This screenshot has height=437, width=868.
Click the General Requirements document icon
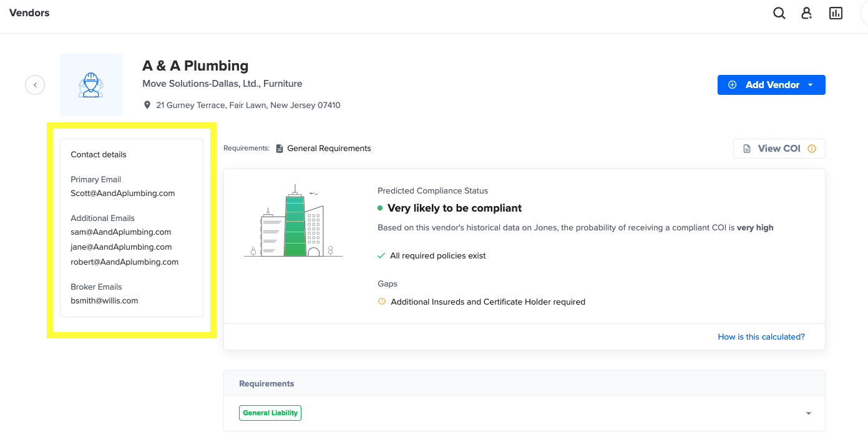point(280,149)
